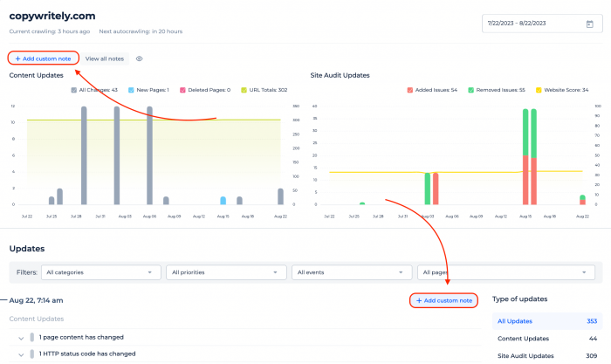Click 'Next autocrawling: in 20 hours' text
Viewport: 611px width, 364px height.
click(141, 31)
